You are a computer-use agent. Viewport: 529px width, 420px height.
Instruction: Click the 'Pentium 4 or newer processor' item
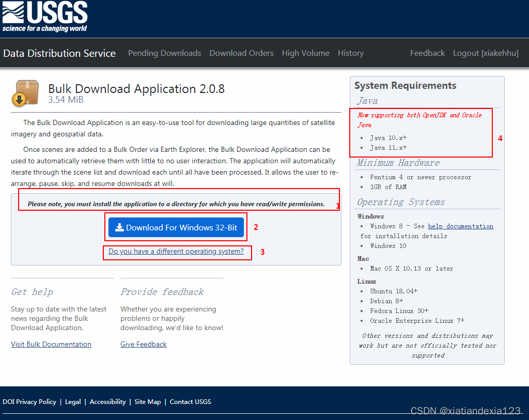421,177
